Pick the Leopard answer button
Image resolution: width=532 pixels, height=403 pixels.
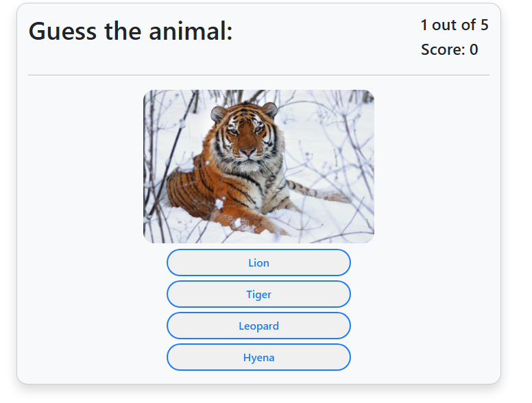(258, 326)
